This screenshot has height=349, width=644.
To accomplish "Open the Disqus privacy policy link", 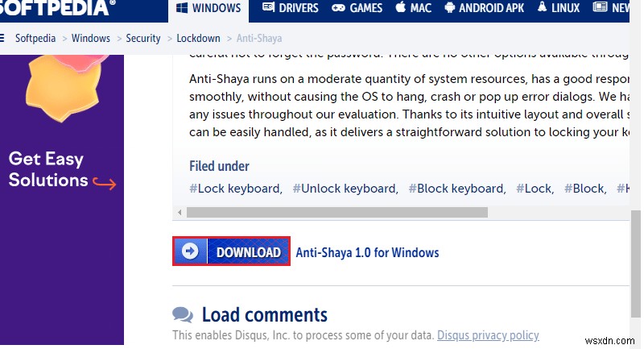I will pos(487,335).
